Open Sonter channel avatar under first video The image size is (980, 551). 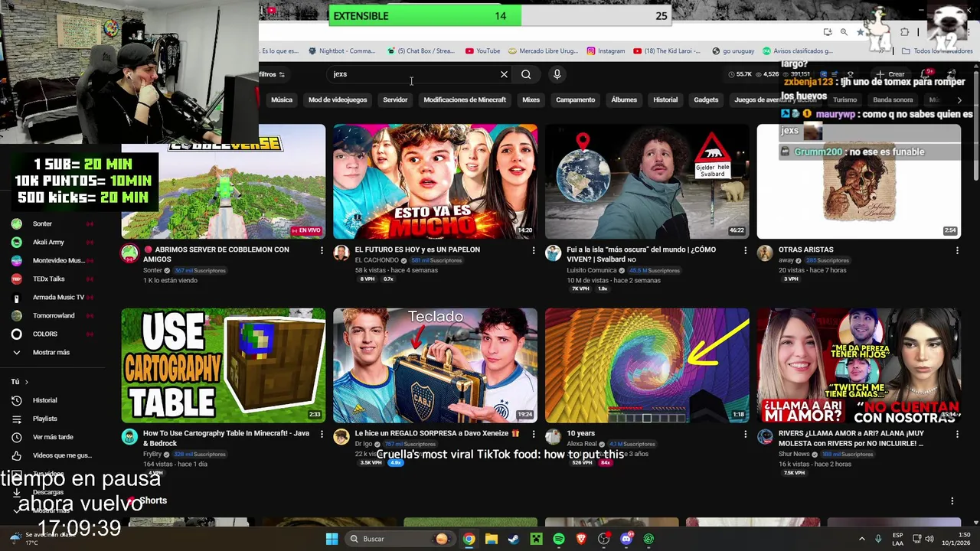click(129, 253)
